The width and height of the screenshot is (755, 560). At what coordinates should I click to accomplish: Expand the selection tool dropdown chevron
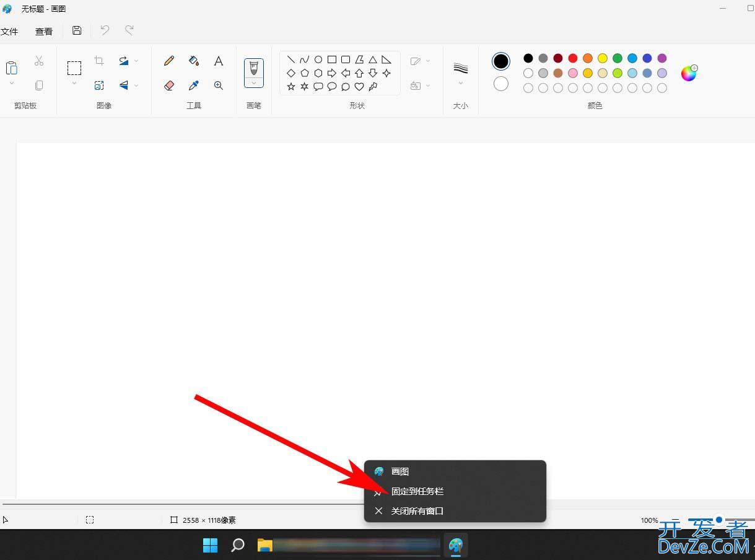point(74,84)
